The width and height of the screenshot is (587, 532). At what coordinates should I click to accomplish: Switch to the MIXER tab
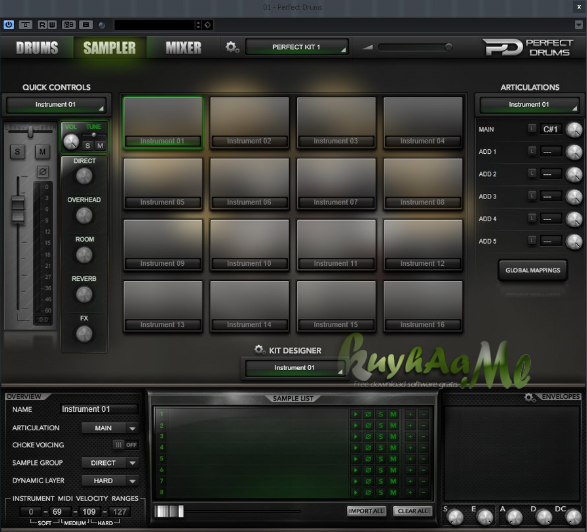point(183,48)
